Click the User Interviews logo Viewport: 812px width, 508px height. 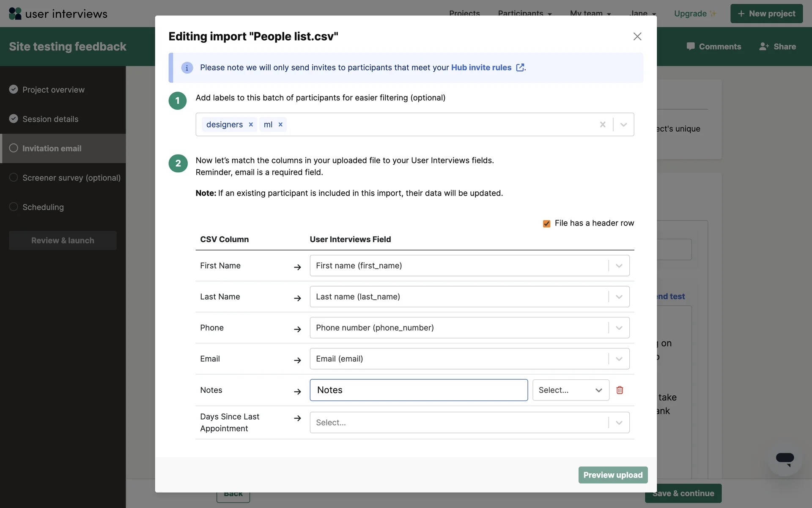coord(58,14)
